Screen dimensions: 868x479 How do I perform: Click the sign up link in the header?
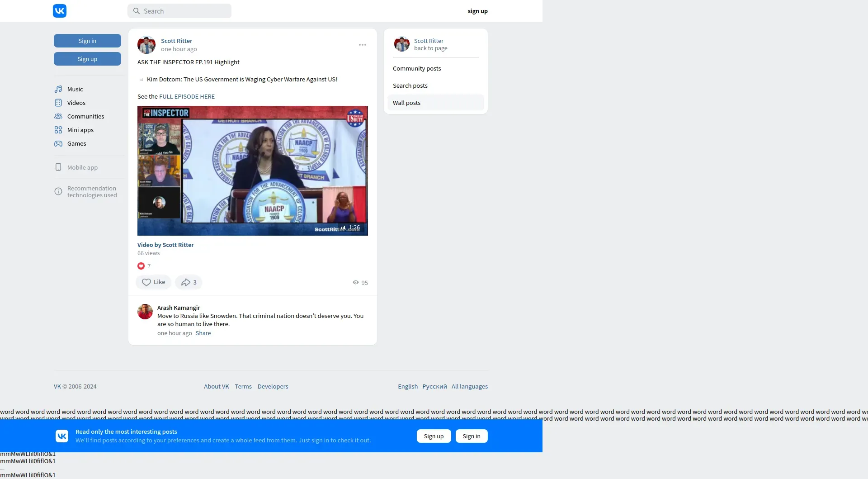tap(478, 11)
